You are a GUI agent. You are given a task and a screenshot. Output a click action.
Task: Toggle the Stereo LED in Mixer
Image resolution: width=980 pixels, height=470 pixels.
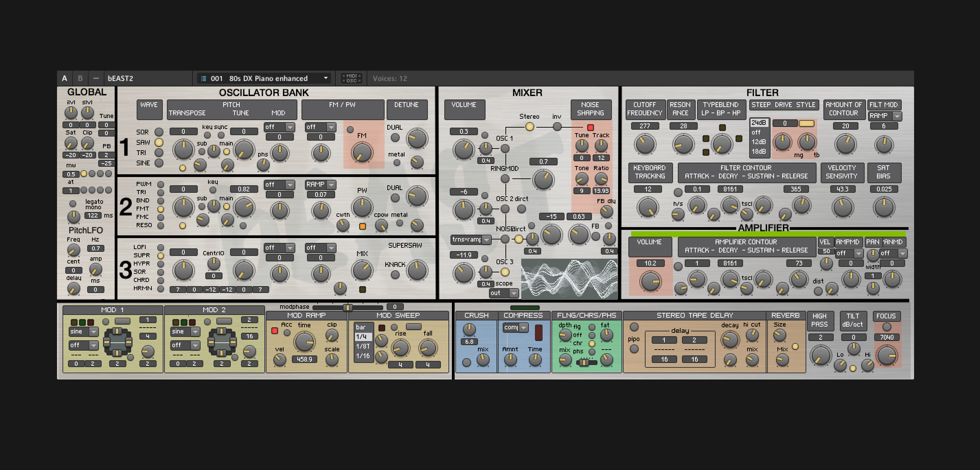[529, 127]
